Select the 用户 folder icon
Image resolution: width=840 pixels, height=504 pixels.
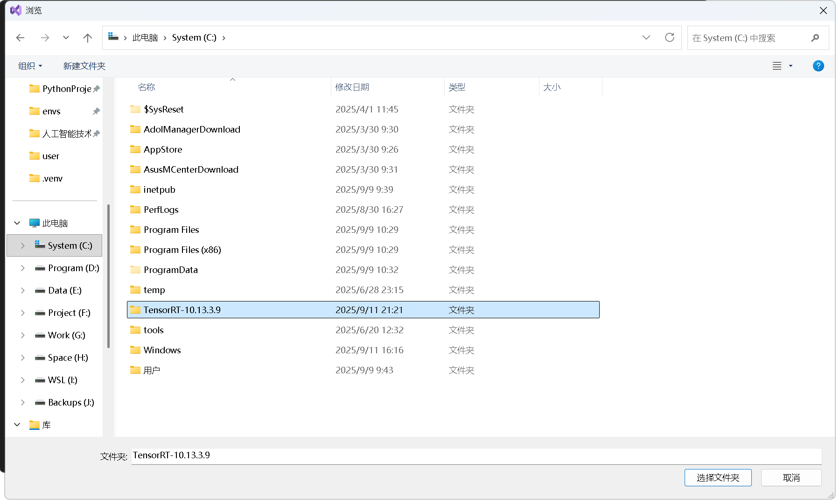[135, 370]
